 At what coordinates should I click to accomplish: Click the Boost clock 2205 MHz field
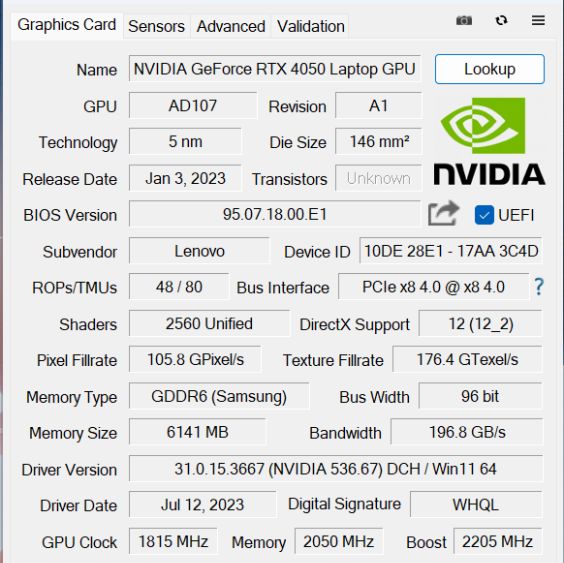[497, 541]
